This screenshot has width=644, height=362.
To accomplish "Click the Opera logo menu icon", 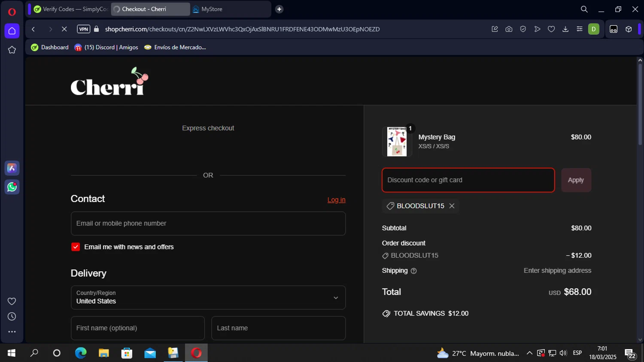I will click(x=12, y=12).
